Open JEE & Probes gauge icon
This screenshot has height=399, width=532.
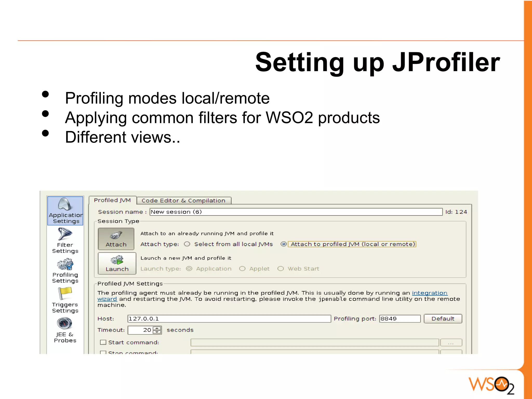pyautogui.click(x=64, y=323)
